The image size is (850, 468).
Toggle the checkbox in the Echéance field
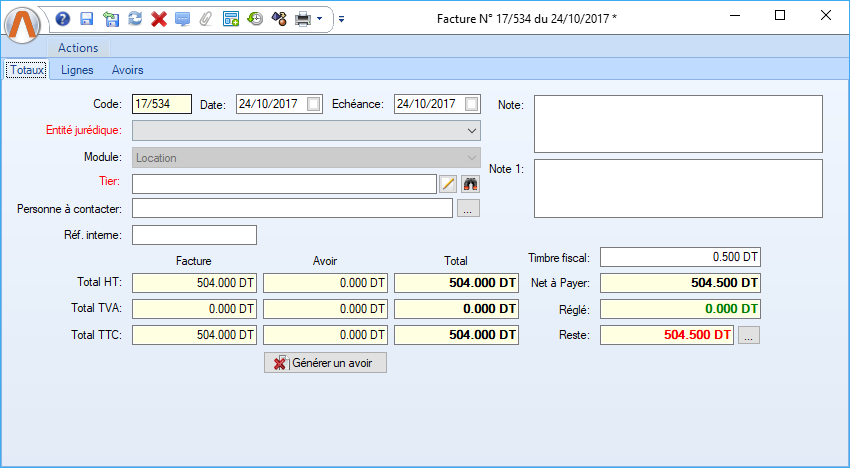(472, 104)
